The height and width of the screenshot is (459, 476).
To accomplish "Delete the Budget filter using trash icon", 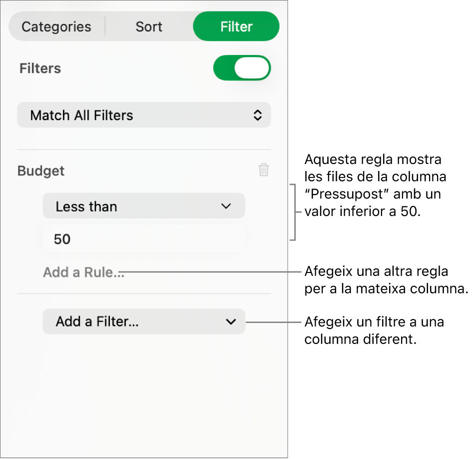I will click(264, 170).
